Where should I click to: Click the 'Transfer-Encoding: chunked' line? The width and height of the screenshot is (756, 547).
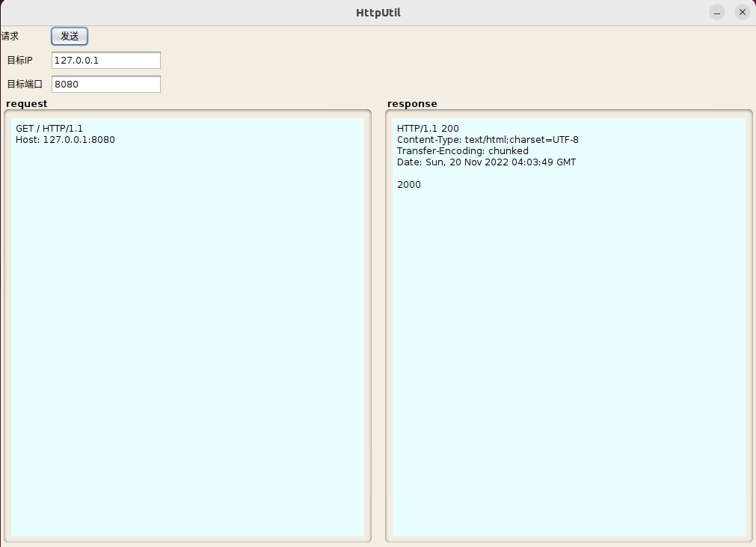[462, 151]
